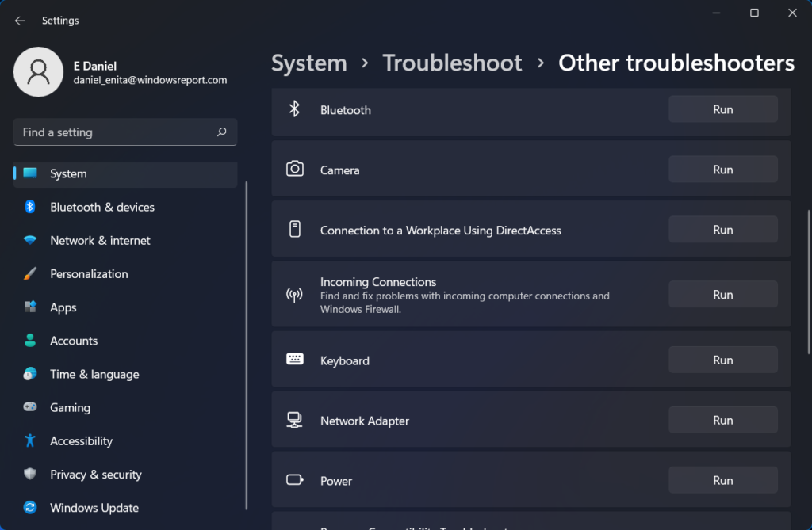Click the Accessibility figure icon
This screenshot has height=530, width=812.
coord(30,440)
